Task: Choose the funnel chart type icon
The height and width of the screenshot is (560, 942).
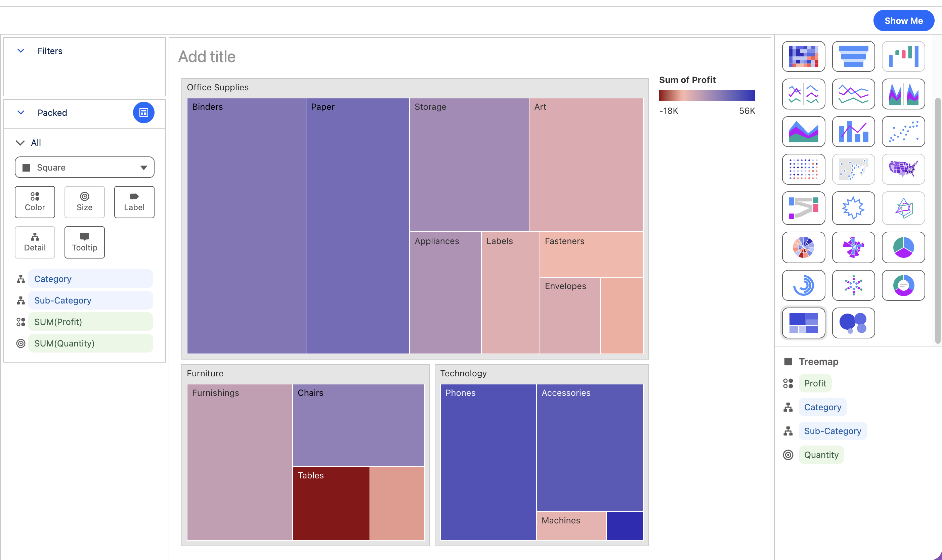Action: pos(853,57)
